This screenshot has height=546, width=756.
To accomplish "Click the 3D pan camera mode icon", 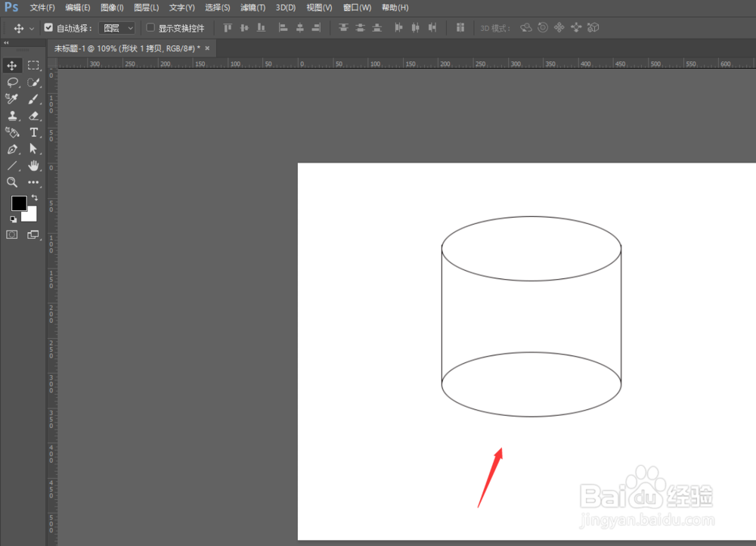I will (x=559, y=27).
